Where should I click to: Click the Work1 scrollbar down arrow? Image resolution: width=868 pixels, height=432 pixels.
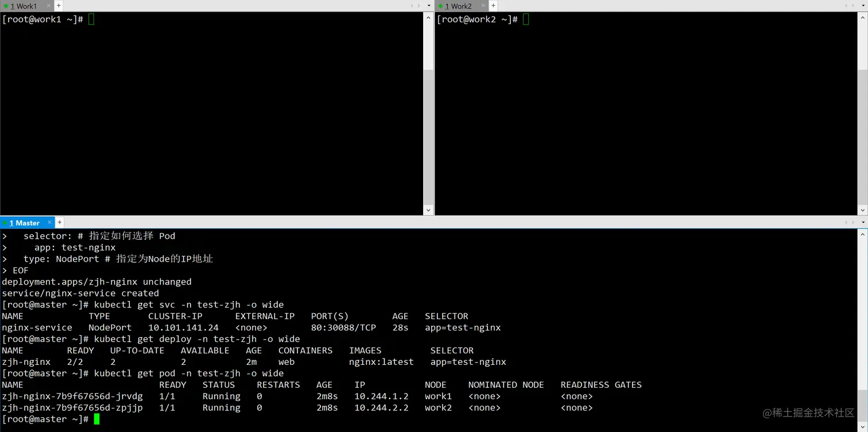click(x=428, y=211)
